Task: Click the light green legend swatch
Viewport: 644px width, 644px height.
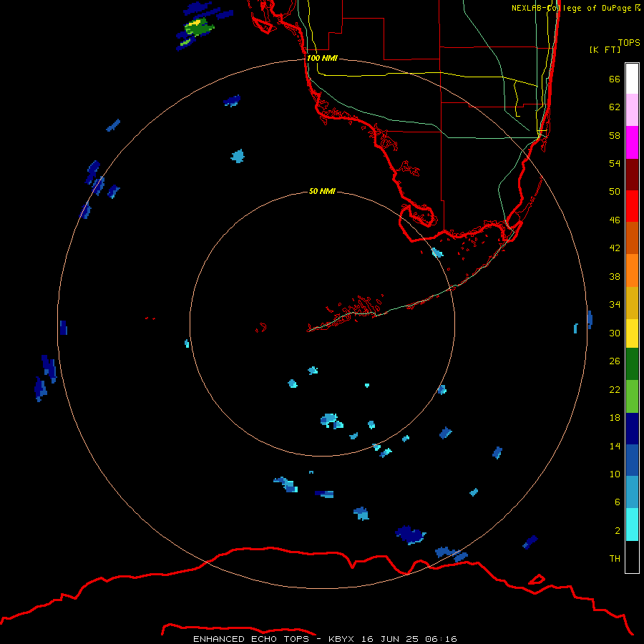Action: 632,396
